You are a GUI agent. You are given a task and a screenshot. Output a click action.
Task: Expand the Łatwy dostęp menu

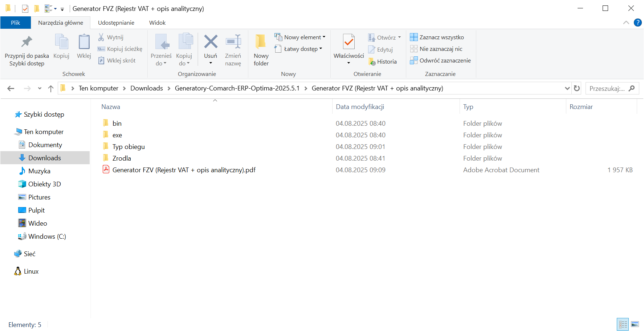[x=298, y=49]
